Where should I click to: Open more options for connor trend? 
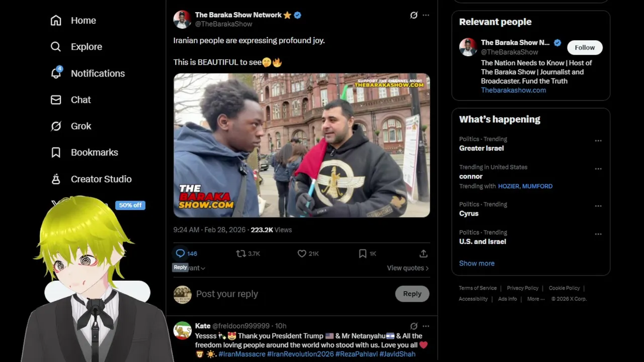[x=598, y=169]
